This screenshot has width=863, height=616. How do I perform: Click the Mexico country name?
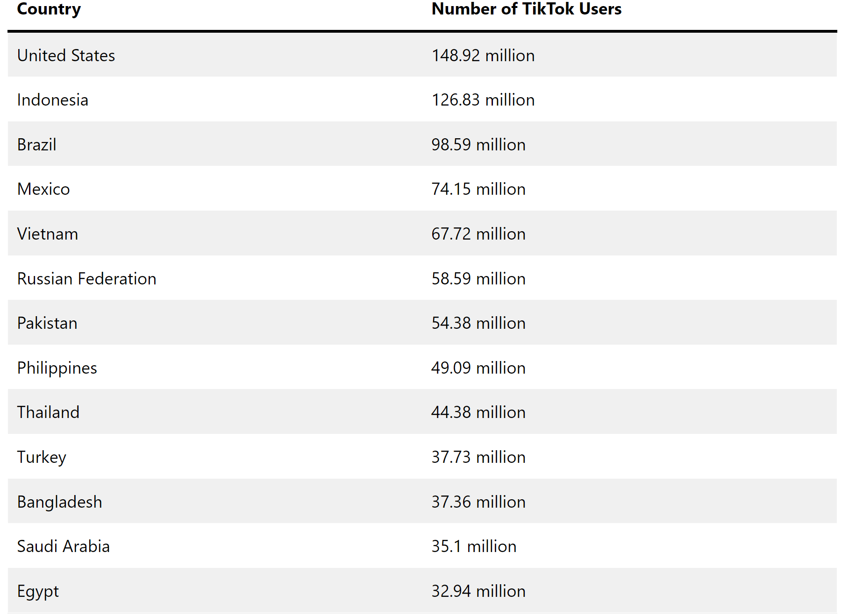point(43,189)
